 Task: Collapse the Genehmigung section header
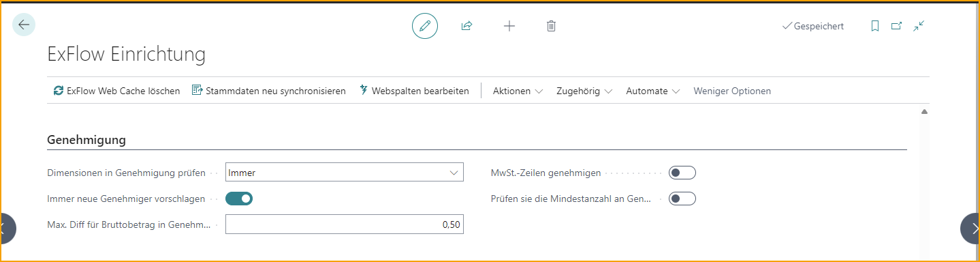pyautogui.click(x=86, y=140)
